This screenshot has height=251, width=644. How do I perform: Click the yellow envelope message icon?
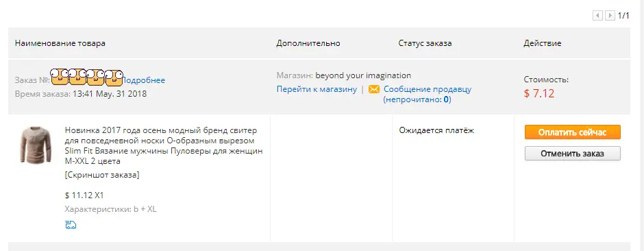(374, 89)
